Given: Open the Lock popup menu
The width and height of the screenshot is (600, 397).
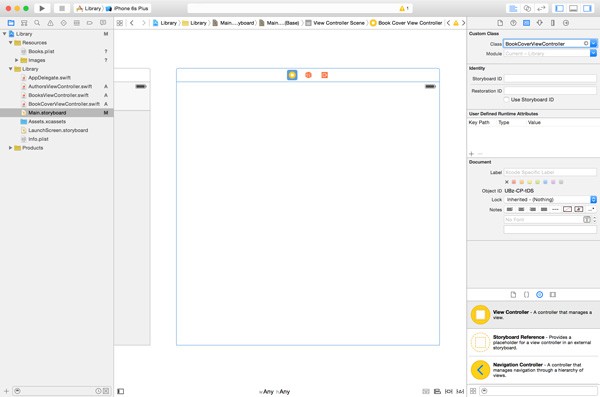Looking at the screenshot, I should [x=550, y=199].
